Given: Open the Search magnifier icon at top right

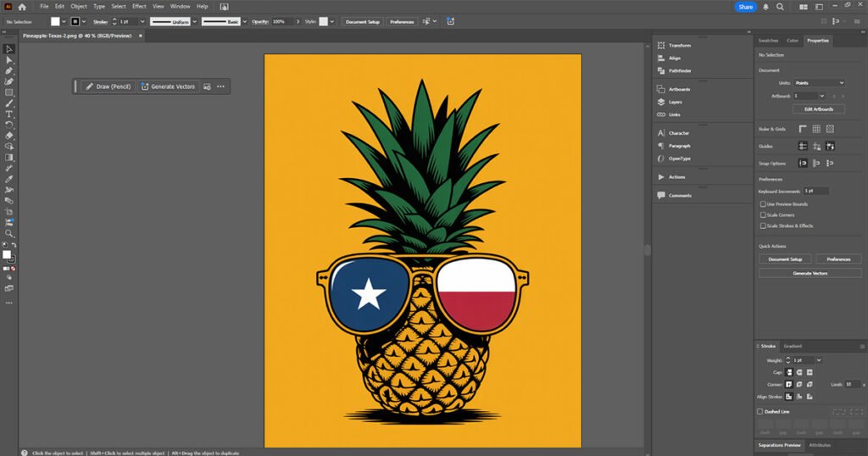Looking at the screenshot, I should pos(780,7).
